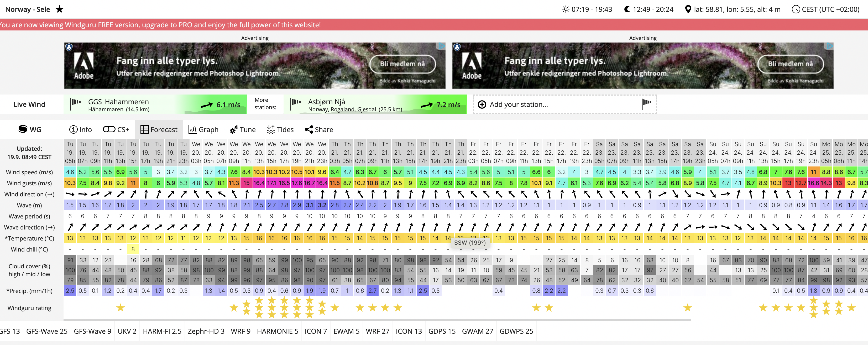Open the Graph view

pos(203,129)
